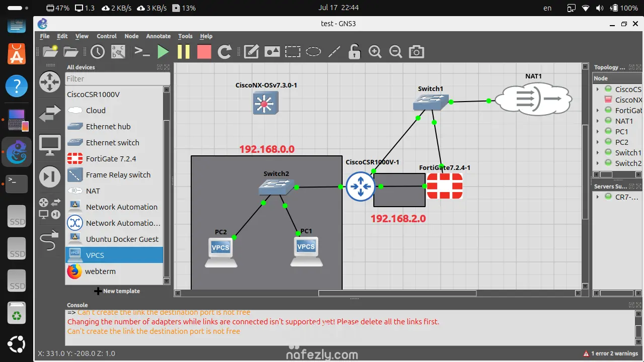Open the Terminal from the Ubuntu dock

tap(17, 184)
